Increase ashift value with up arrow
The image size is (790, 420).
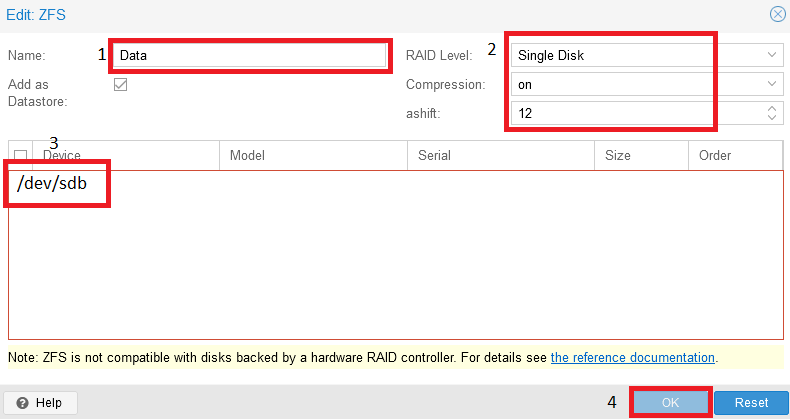coord(771,108)
